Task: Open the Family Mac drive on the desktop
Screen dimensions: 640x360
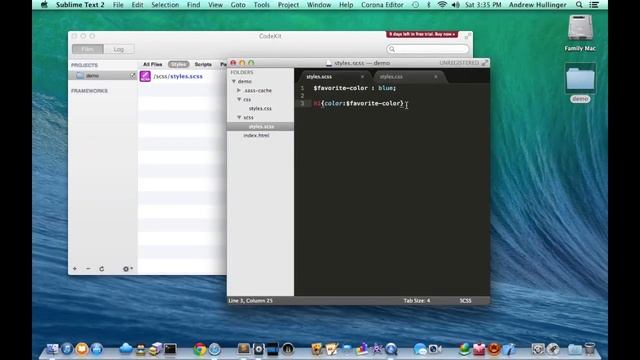Action: pos(580,33)
